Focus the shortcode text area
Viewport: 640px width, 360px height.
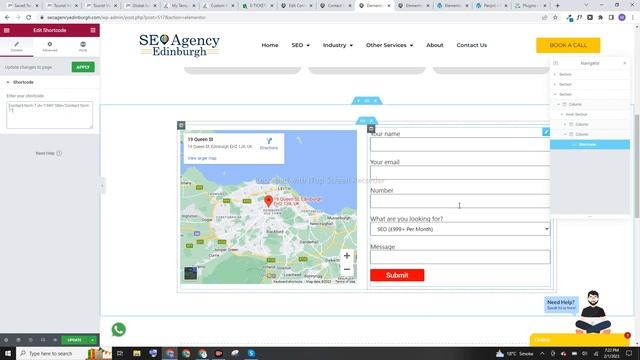click(x=49, y=115)
